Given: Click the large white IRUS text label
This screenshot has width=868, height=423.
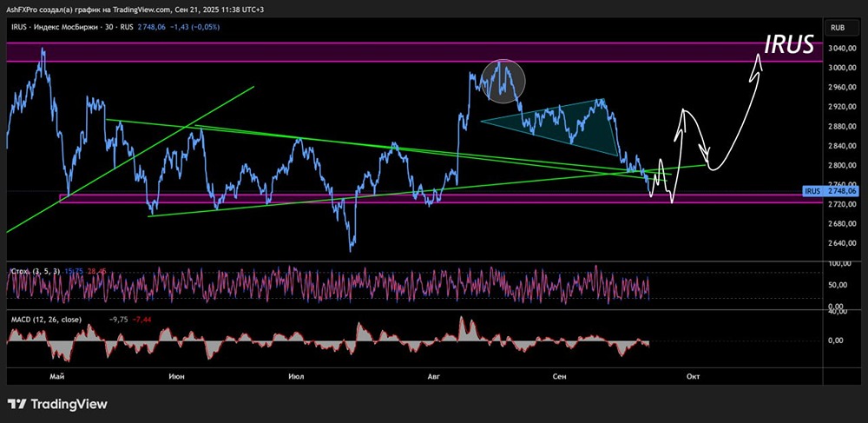Looking at the screenshot, I should 789,45.
